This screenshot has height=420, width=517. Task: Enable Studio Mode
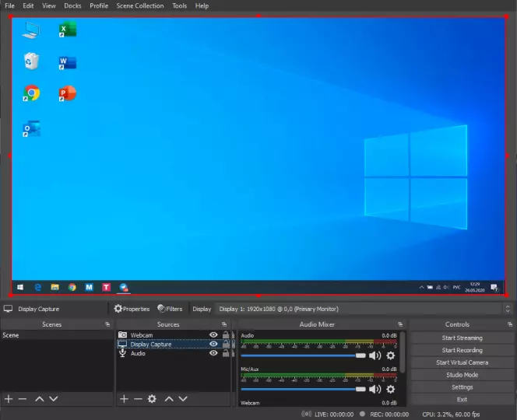click(462, 375)
